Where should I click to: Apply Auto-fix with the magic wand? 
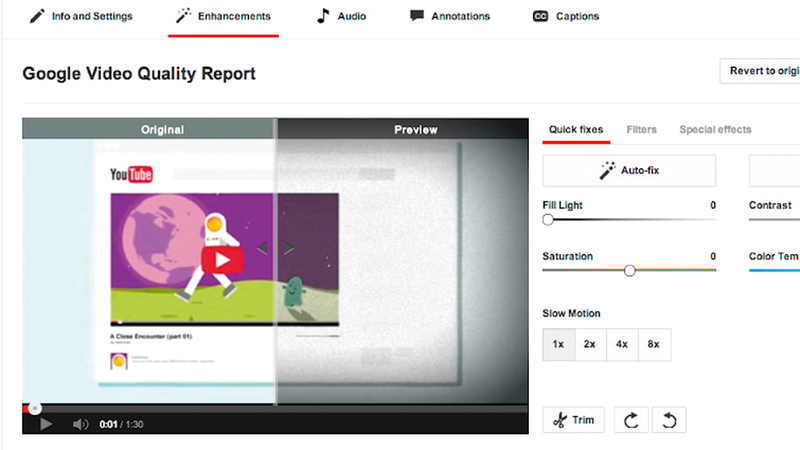click(629, 171)
